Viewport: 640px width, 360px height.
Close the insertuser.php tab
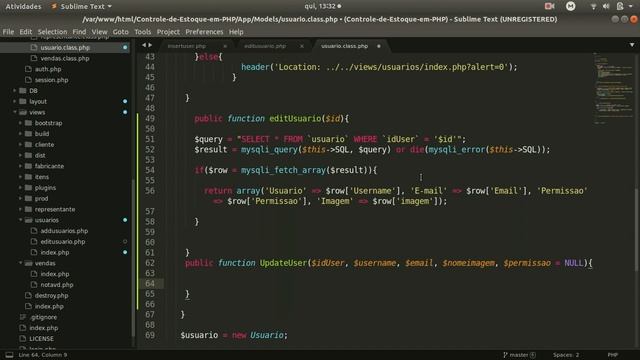pyautogui.click(x=225, y=46)
